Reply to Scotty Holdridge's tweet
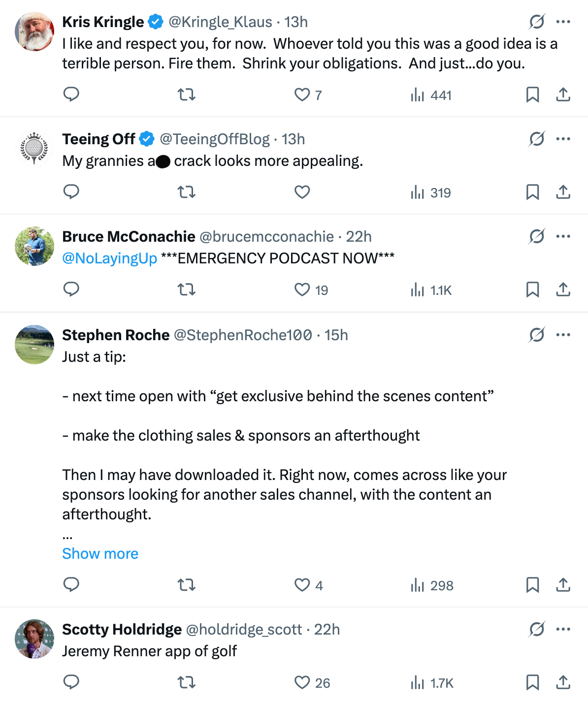Viewport: 588px width, 703px height. pos(71,682)
